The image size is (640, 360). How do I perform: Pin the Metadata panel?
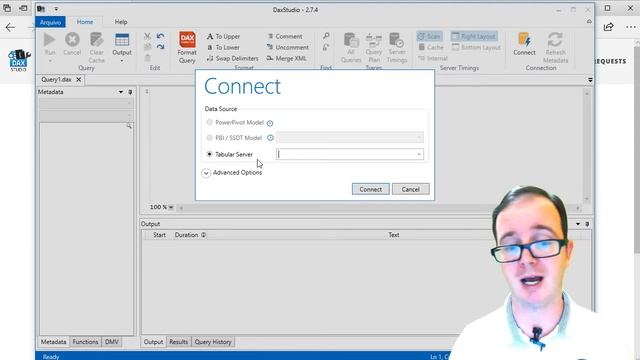click(x=130, y=92)
